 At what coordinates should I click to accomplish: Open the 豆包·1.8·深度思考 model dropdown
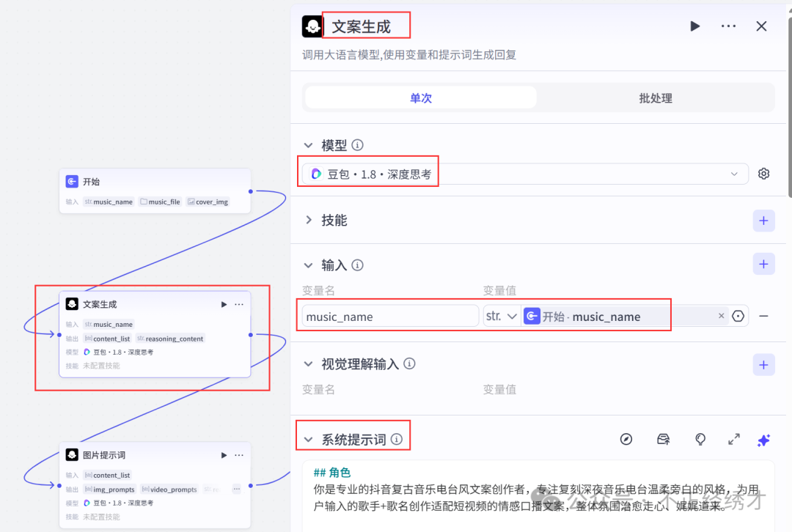pyautogui.click(x=528, y=173)
